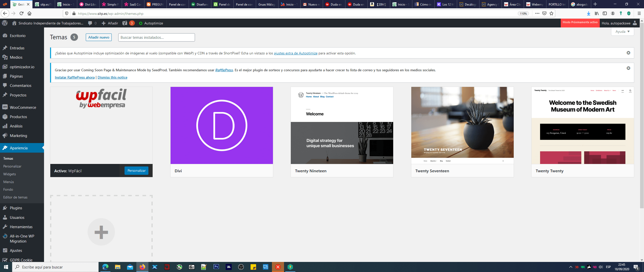This screenshot has height=272, width=644.
Task: Open Entradas in the sidebar
Action: (x=22, y=48)
